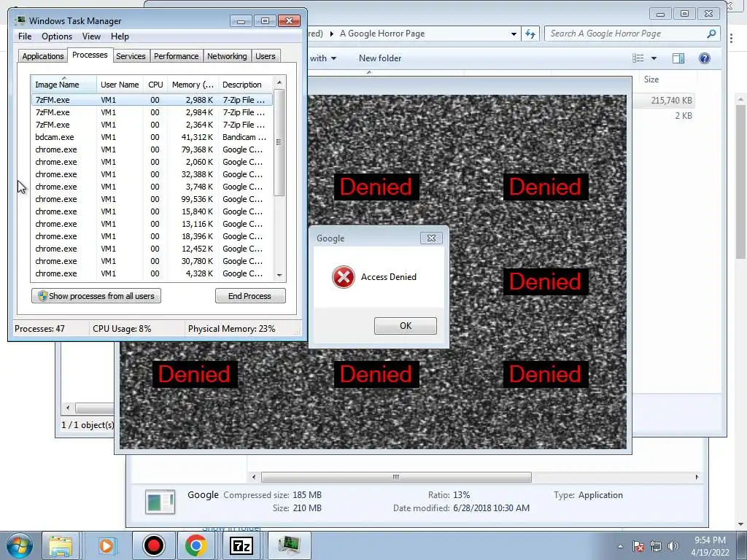
Task: Switch to the Services tab
Action: pos(131,56)
